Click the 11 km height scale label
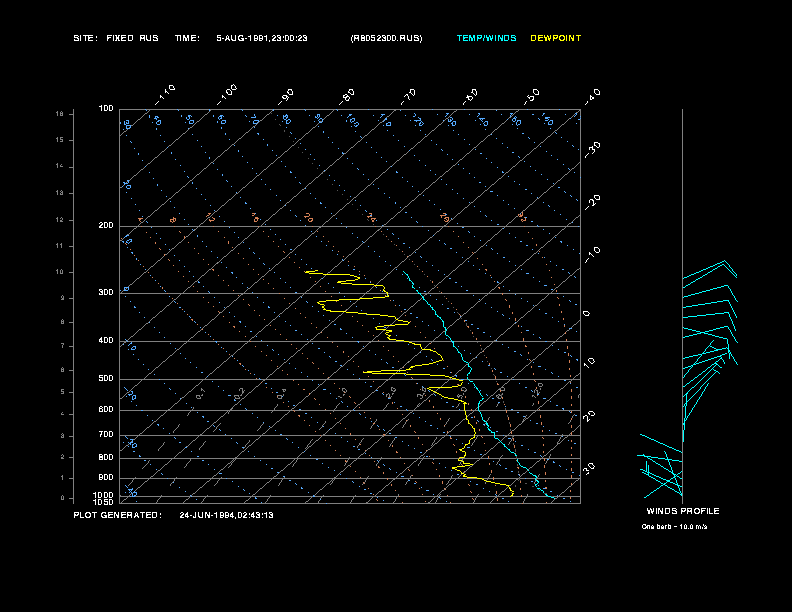 pos(60,246)
